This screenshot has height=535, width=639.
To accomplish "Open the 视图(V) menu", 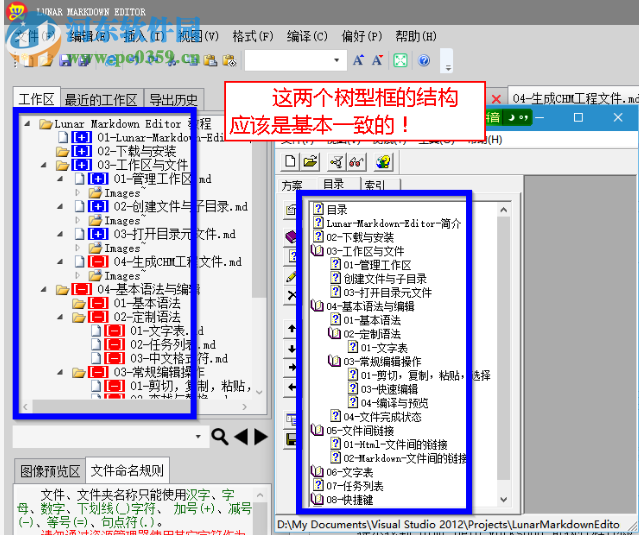I will tap(198, 36).
